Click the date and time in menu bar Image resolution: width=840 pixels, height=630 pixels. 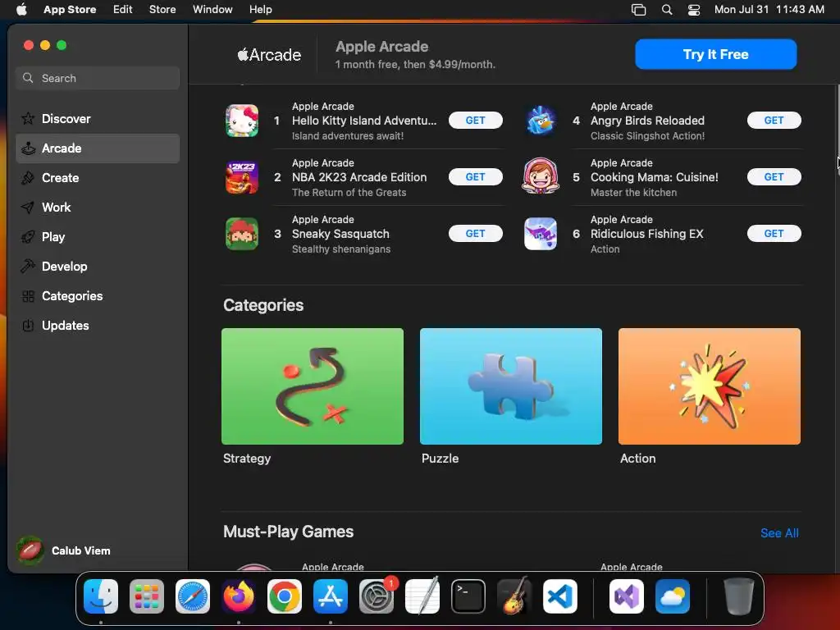tap(769, 10)
